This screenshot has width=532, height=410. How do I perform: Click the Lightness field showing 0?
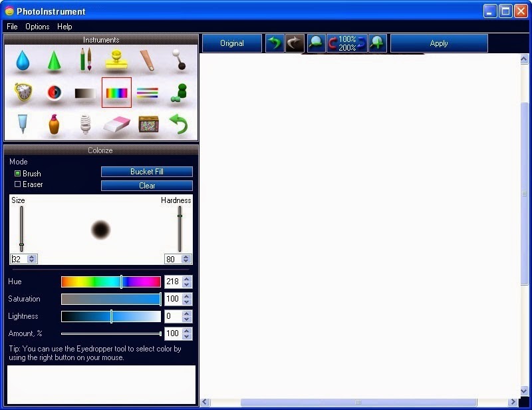pyautogui.click(x=174, y=316)
